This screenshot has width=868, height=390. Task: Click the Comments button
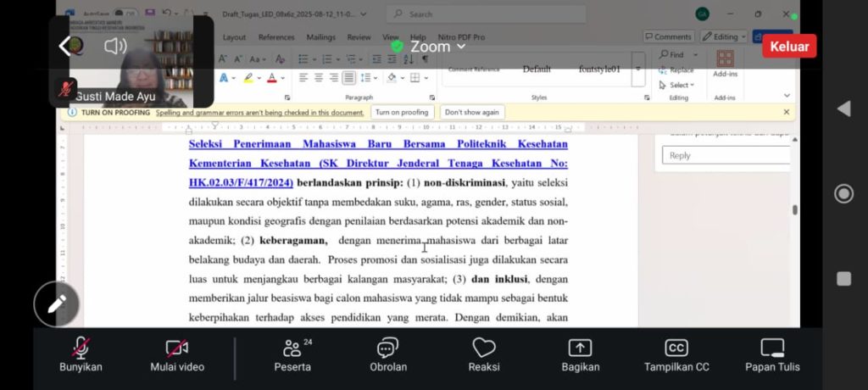pos(668,36)
